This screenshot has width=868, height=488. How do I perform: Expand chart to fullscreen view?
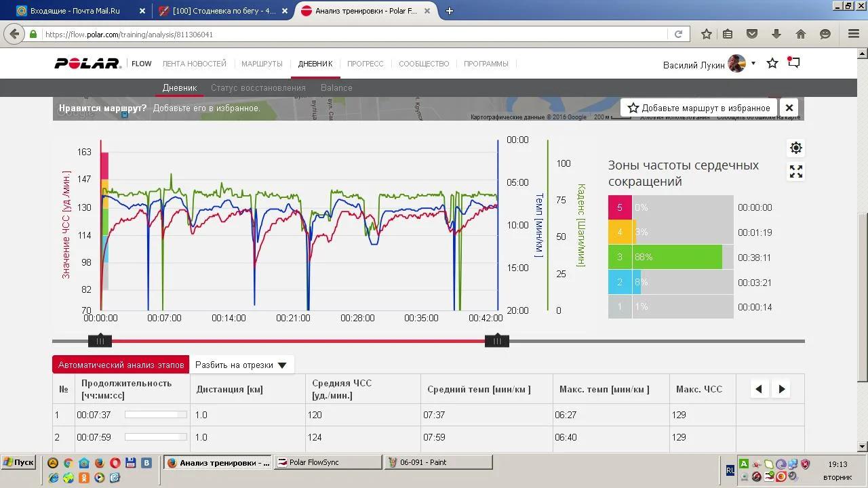796,172
